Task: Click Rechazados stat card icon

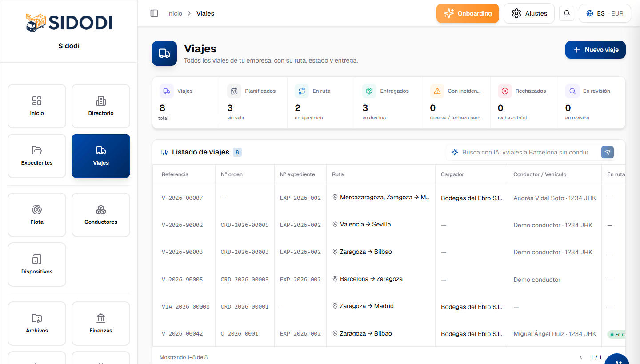Action: 505,91
